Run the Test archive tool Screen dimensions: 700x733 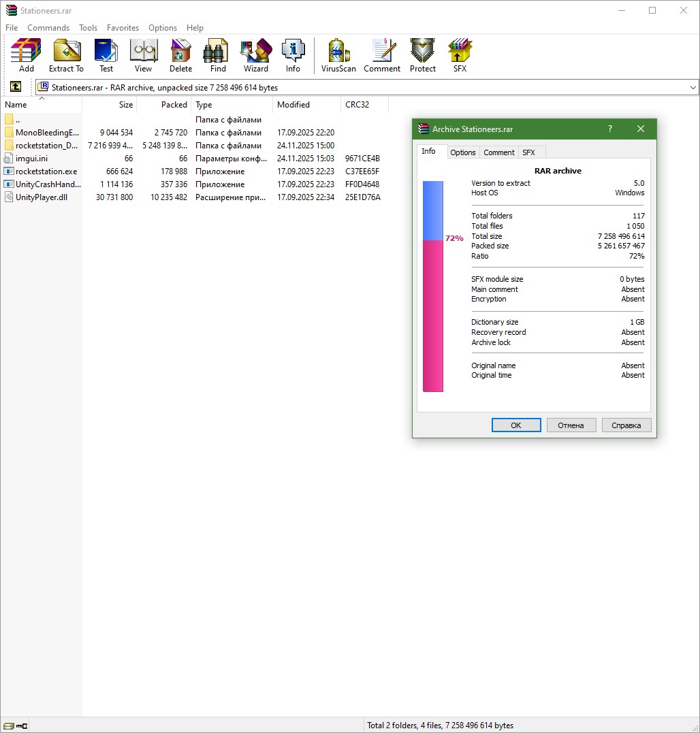click(106, 55)
